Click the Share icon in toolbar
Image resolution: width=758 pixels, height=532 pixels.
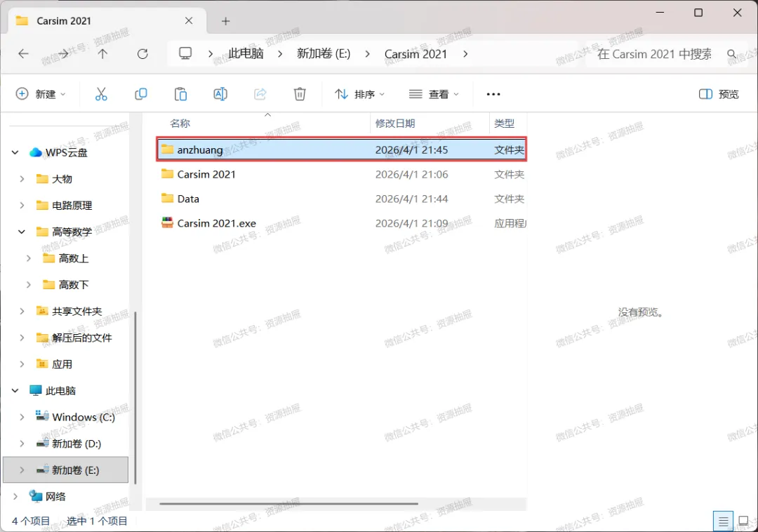click(x=260, y=94)
